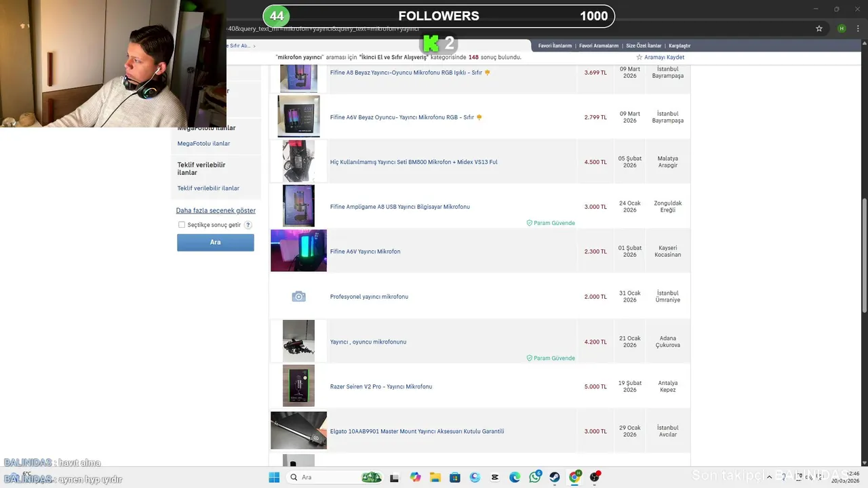868x488 pixels.
Task: Open the Chrome profile avatar
Action: (x=842, y=28)
